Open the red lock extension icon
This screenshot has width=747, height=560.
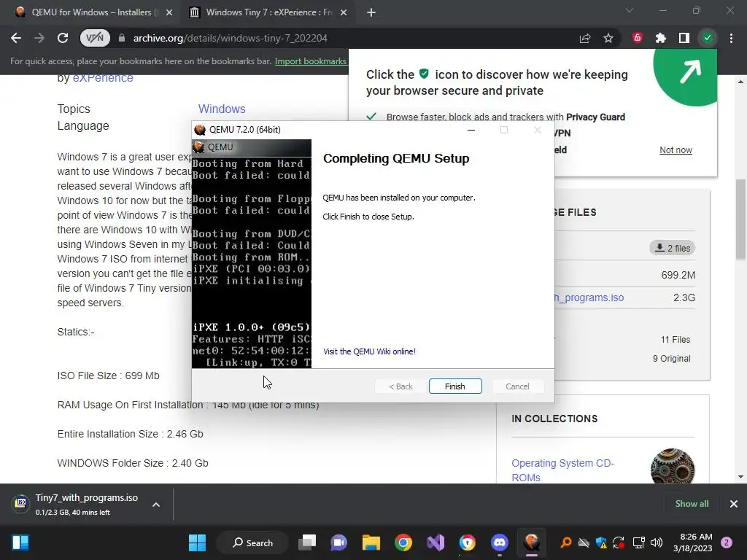pyautogui.click(x=638, y=38)
